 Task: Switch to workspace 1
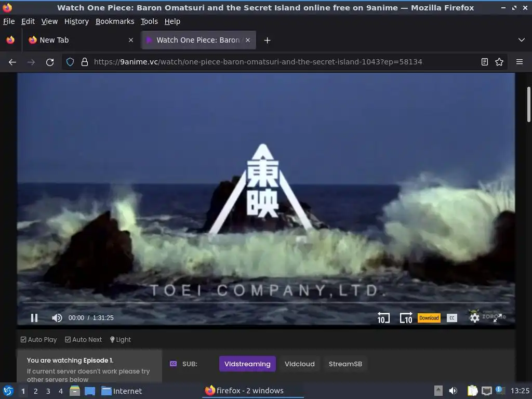pyautogui.click(x=23, y=391)
